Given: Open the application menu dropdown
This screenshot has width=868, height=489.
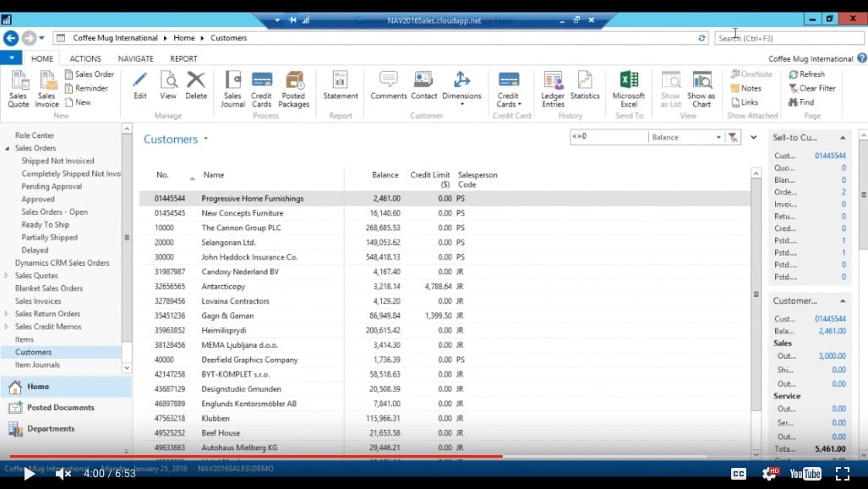Looking at the screenshot, I should 11,58.
